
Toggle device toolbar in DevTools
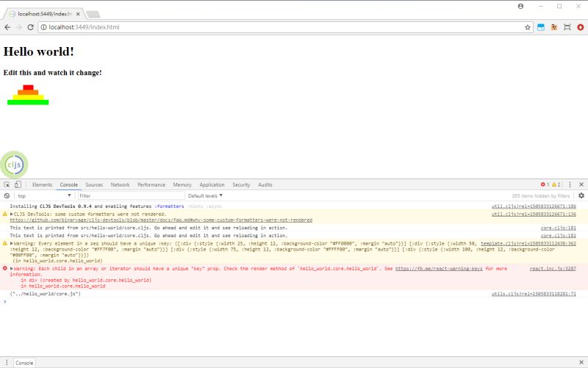click(18, 185)
